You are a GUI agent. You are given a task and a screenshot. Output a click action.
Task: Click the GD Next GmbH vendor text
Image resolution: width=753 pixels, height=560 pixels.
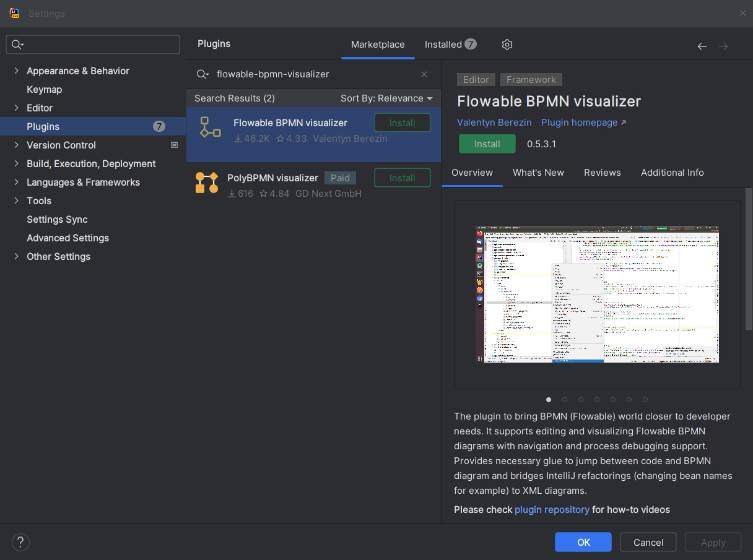pos(328,194)
